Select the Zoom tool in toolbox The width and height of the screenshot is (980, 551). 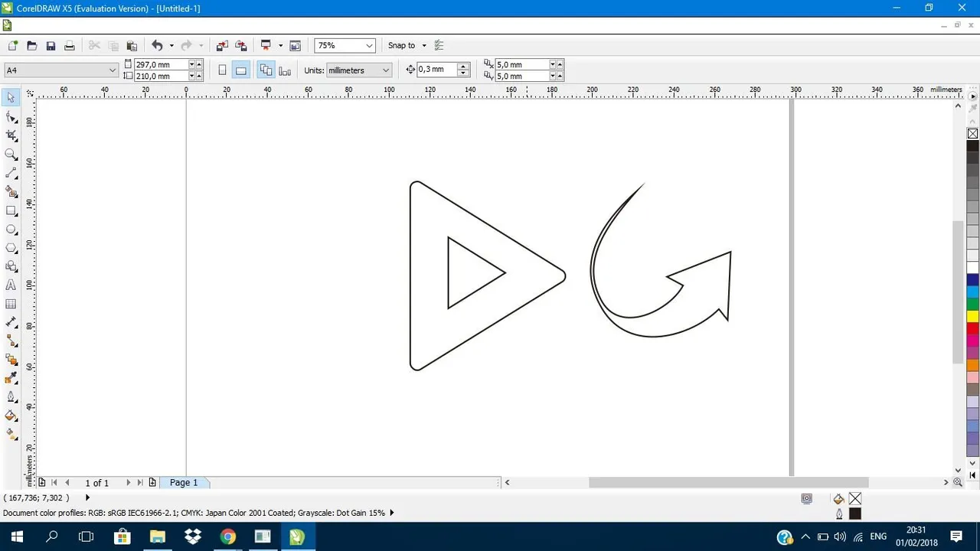point(11,155)
